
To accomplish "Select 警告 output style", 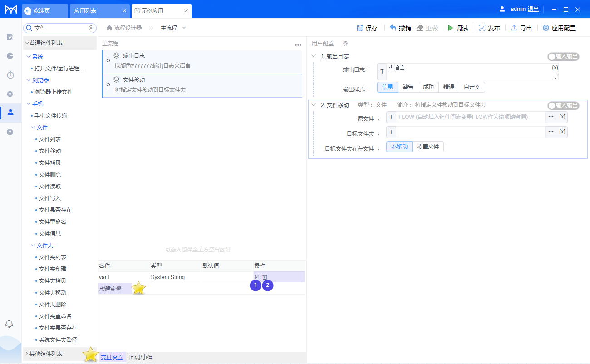I will coord(408,87).
